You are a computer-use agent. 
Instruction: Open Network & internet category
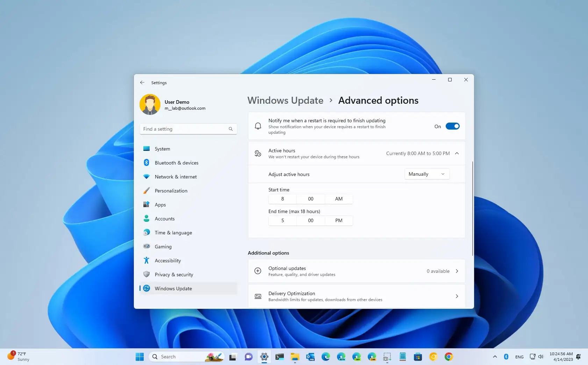tap(188, 177)
